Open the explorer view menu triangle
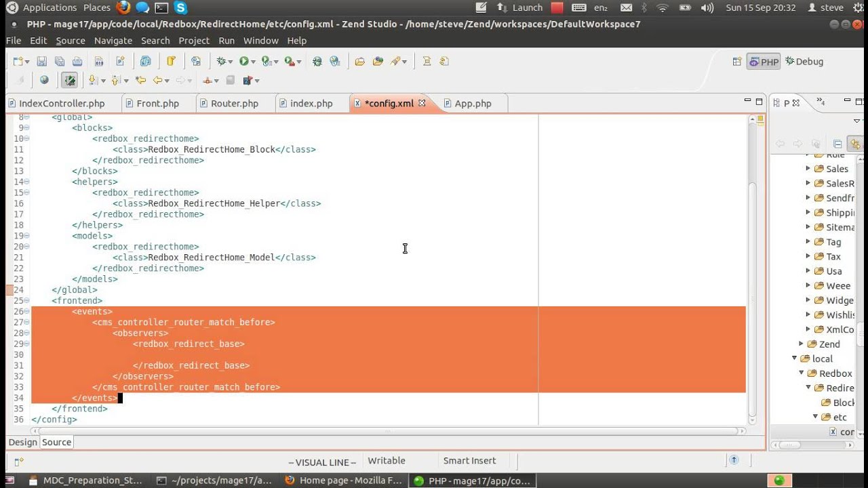The image size is (868, 488). pos(857,121)
